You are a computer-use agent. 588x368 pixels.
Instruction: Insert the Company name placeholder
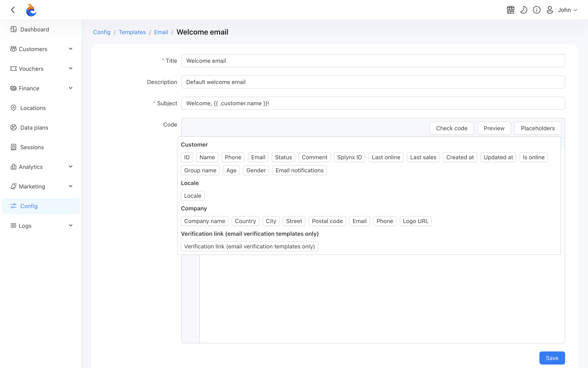(x=205, y=221)
